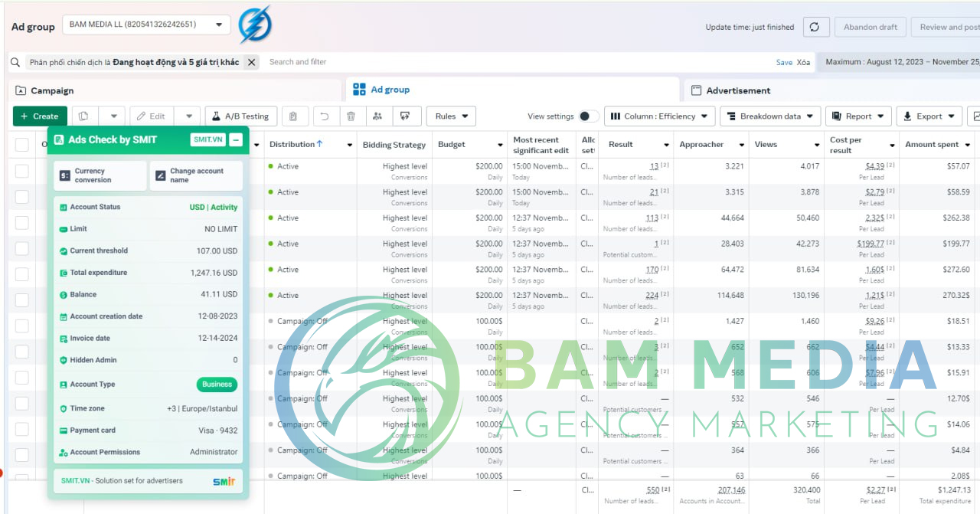Click the Create button
The width and height of the screenshot is (980, 514).
[40, 116]
